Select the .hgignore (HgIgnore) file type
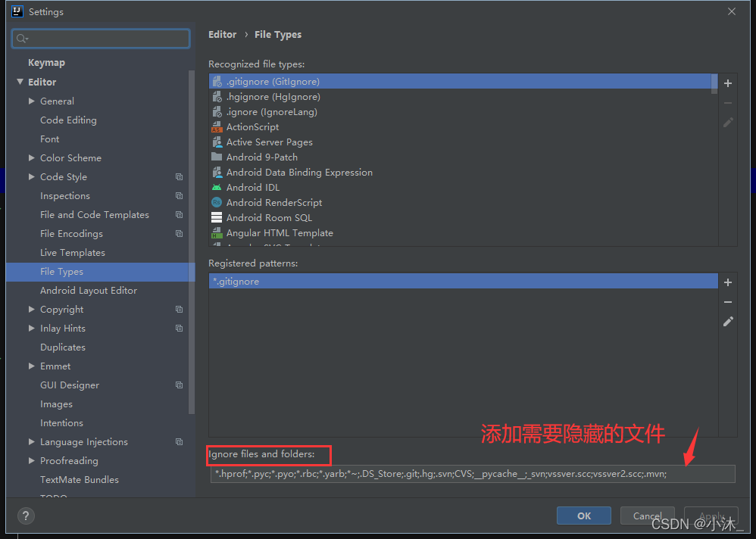This screenshot has width=756, height=539. click(x=464, y=97)
